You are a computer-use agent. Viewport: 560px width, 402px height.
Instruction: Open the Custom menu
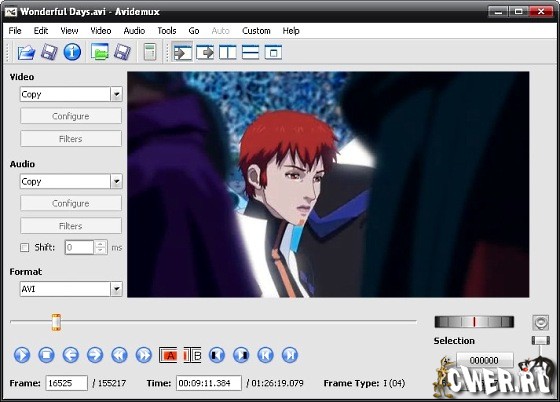pos(256,31)
